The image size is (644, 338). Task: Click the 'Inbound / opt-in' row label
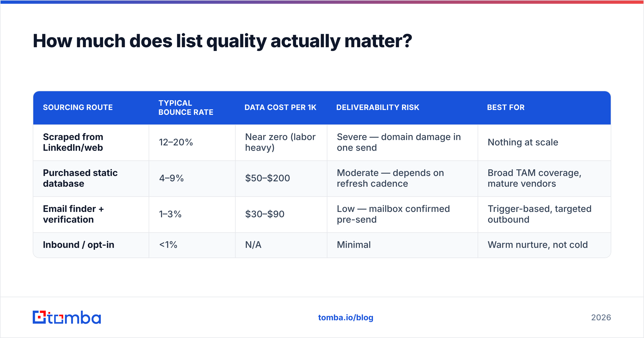(79, 245)
